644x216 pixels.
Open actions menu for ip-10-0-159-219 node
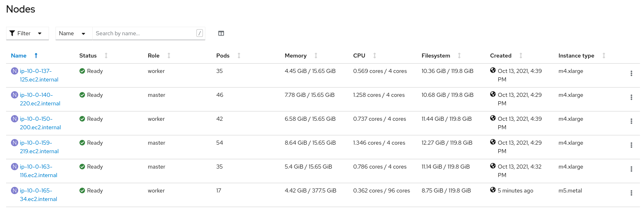coord(631,145)
